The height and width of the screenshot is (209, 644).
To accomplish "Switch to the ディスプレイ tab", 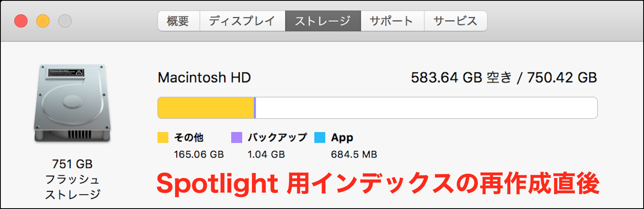I will (x=242, y=21).
